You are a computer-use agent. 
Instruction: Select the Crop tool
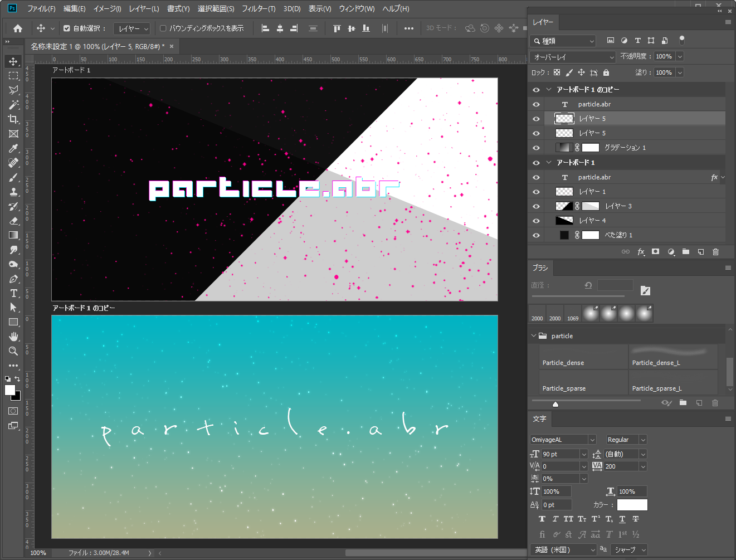tap(13, 119)
